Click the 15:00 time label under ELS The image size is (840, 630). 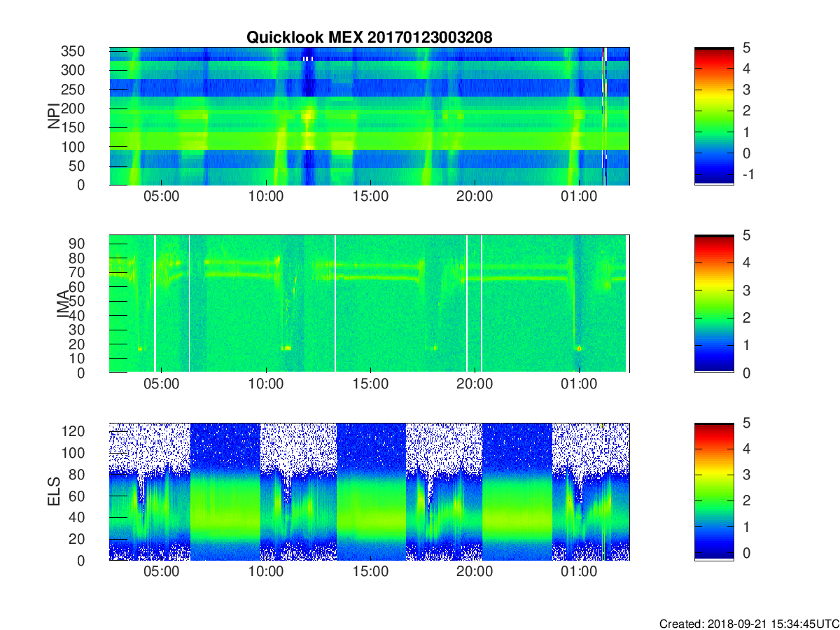pyautogui.click(x=370, y=571)
